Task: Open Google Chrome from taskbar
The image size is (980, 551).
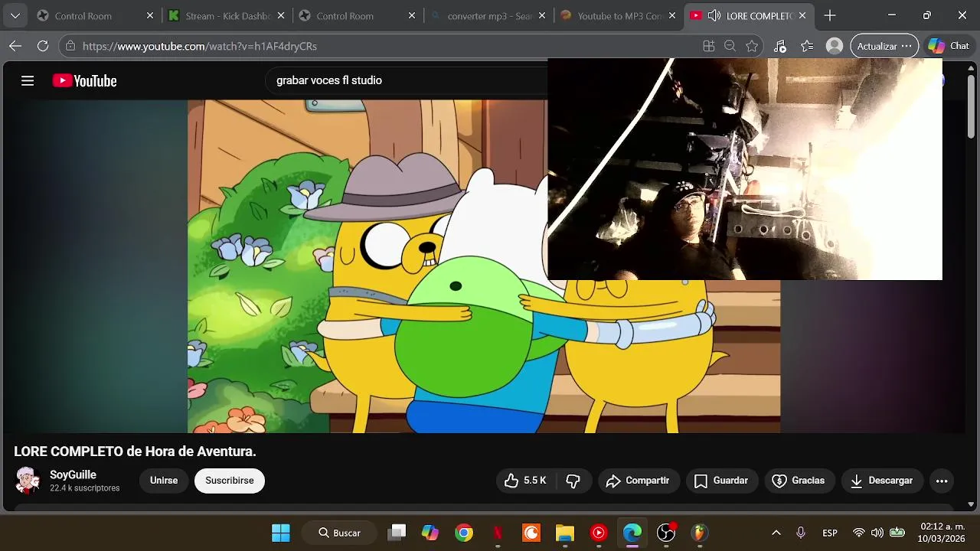Action: (464, 533)
